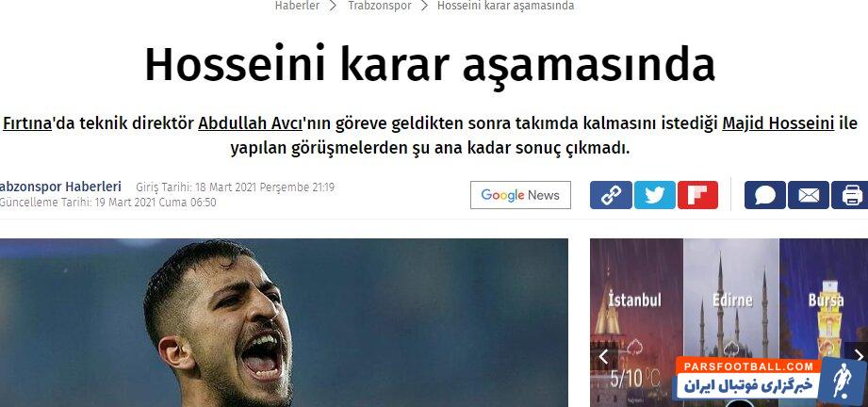Open the Trabzonspor breadcrumb
This screenshot has width=868, height=407.
click(x=380, y=6)
